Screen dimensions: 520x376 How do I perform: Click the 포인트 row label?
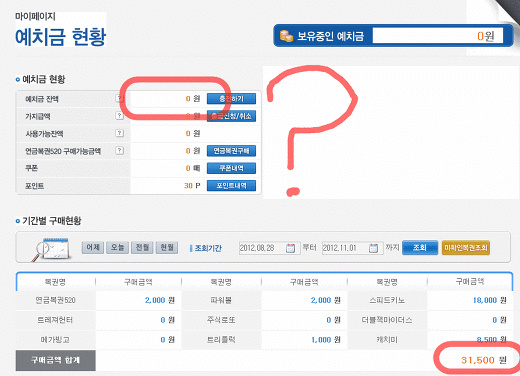(x=35, y=186)
